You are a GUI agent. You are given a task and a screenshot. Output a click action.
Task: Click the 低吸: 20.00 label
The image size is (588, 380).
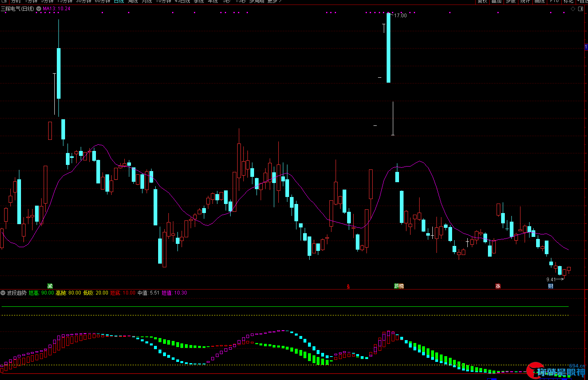(96, 293)
